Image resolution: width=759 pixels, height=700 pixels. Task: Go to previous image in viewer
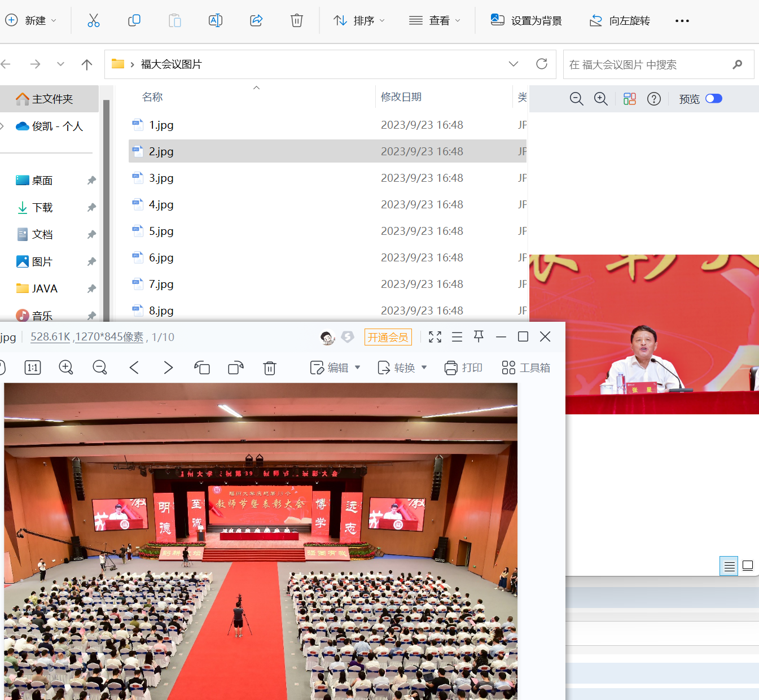pos(134,368)
